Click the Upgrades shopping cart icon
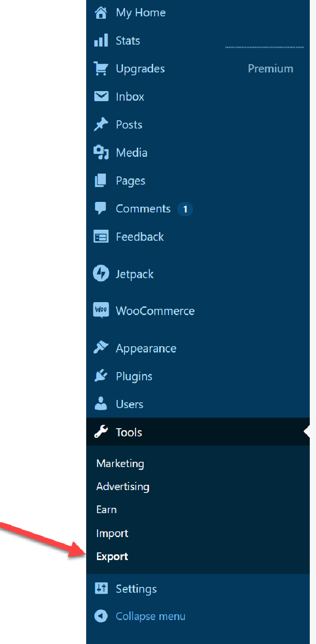Viewport: 316px width, 644px height. pyautogui.click(x=101, y=69)
